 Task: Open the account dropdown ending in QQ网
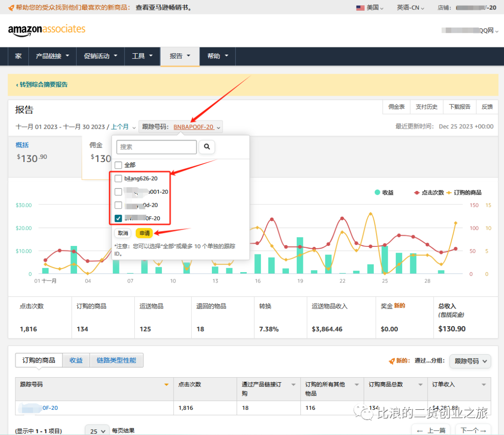coord(470,30)
